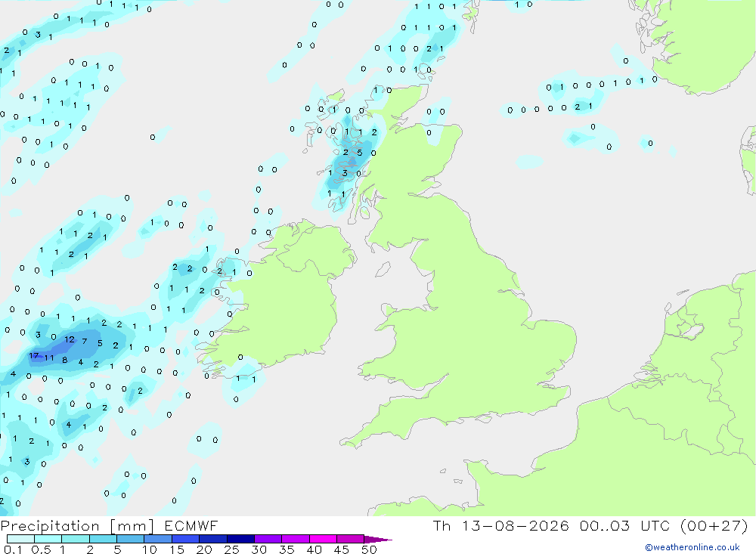Screen dimensions: 756x554
Task: Click the '7' precipitation value on the map
Action: [85, 342]
